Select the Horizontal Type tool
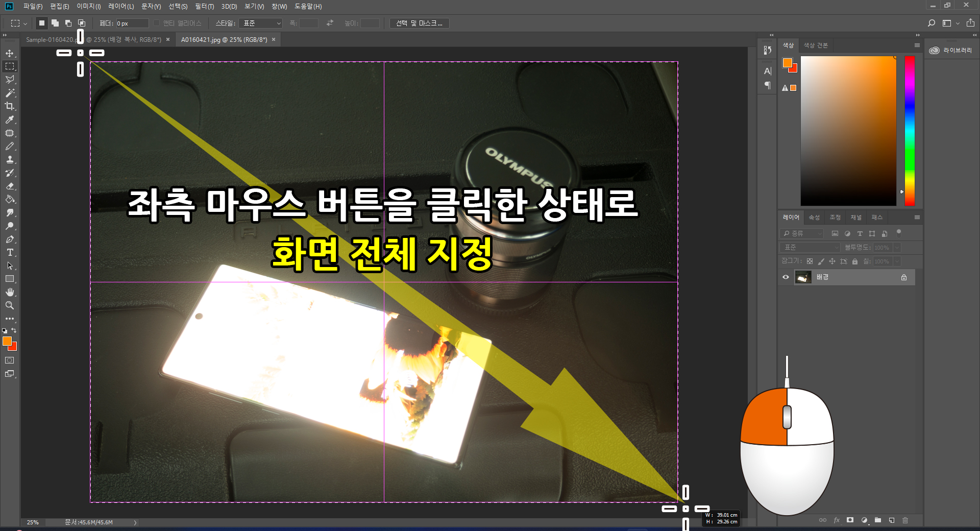Viewport: 980px width, 531px height. (x=10, y=252)
